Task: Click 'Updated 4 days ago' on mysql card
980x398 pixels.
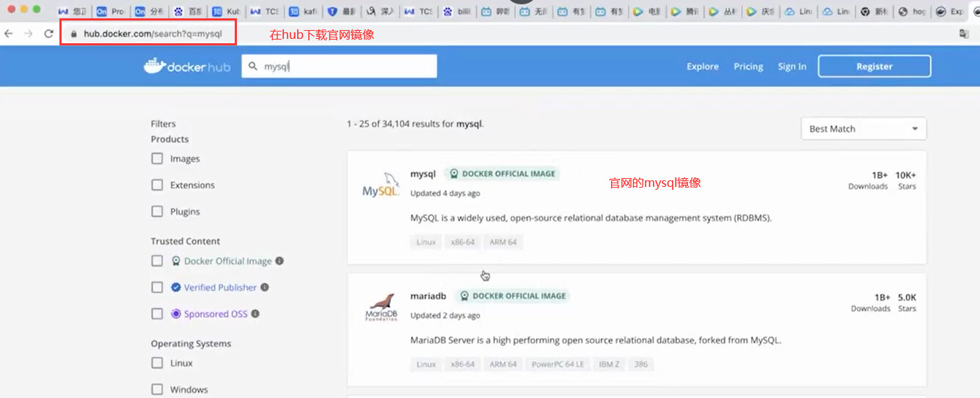Action: [x=445, y=194]
